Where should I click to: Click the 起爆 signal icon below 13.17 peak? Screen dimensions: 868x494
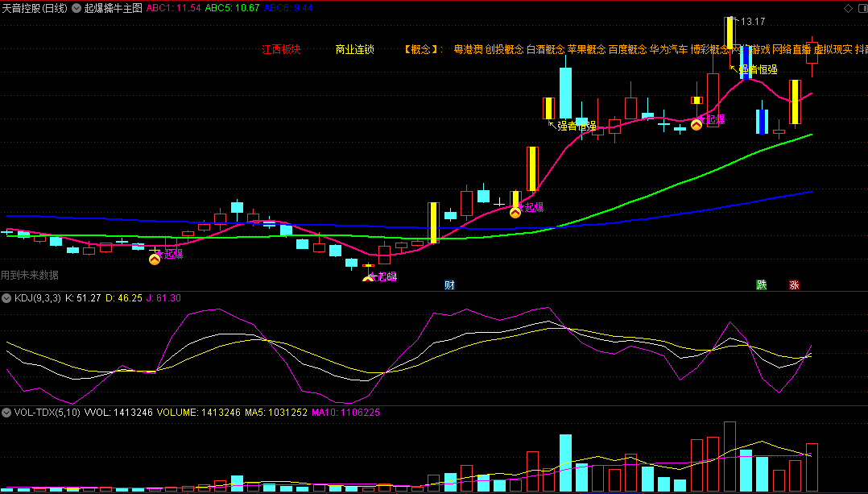click(696, 125)
